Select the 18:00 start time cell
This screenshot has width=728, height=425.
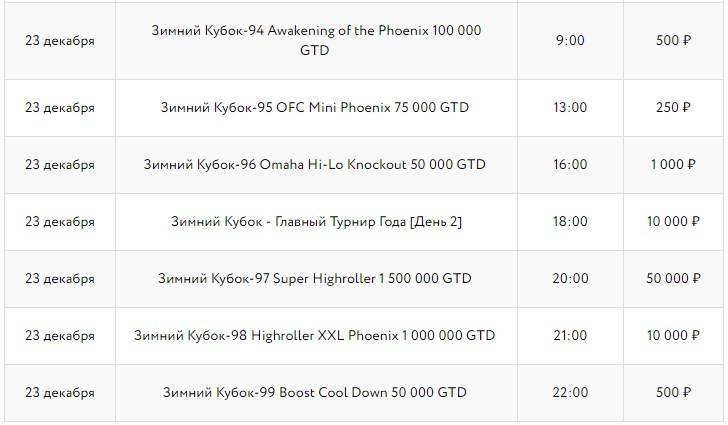click(x=570, y=221)
